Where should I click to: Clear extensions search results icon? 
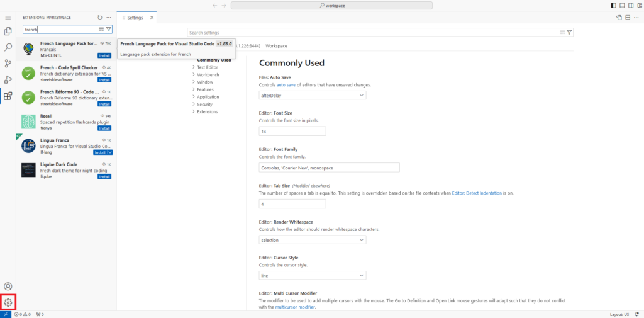(101, 30)
